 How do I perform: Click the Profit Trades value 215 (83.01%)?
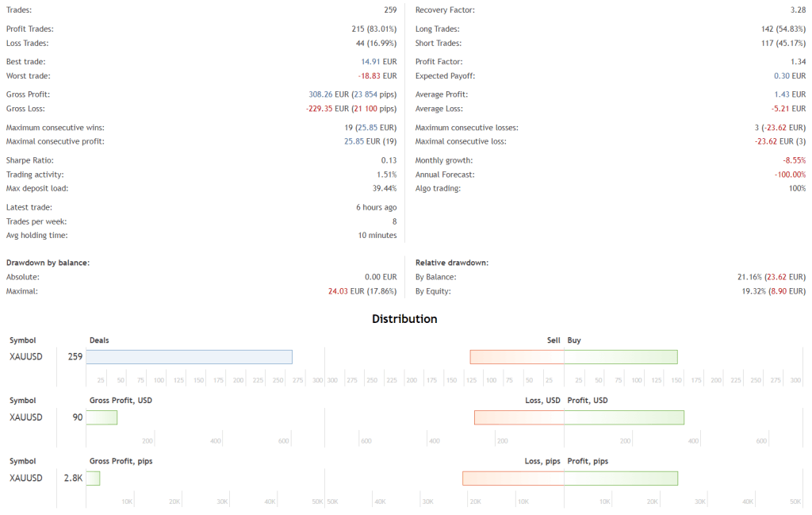click(x=368, y=29)
